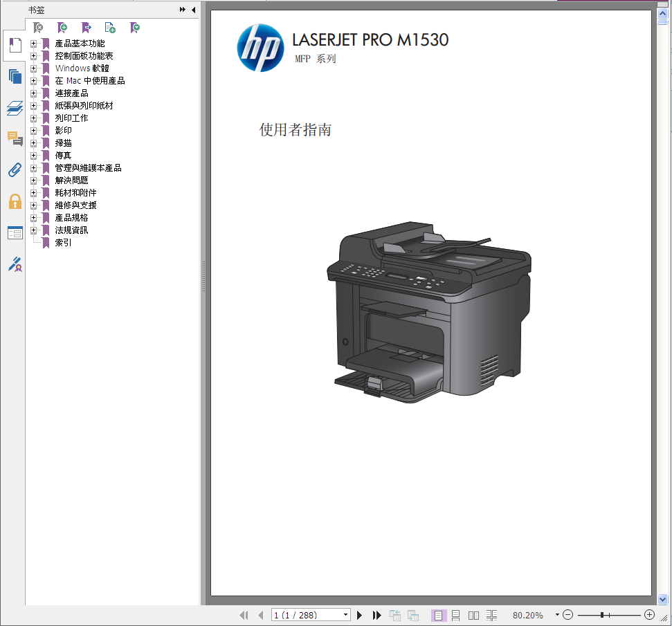Click the printer image on the page
The image size is (672, 626).
pyautogui.click(x=429, y=313)
